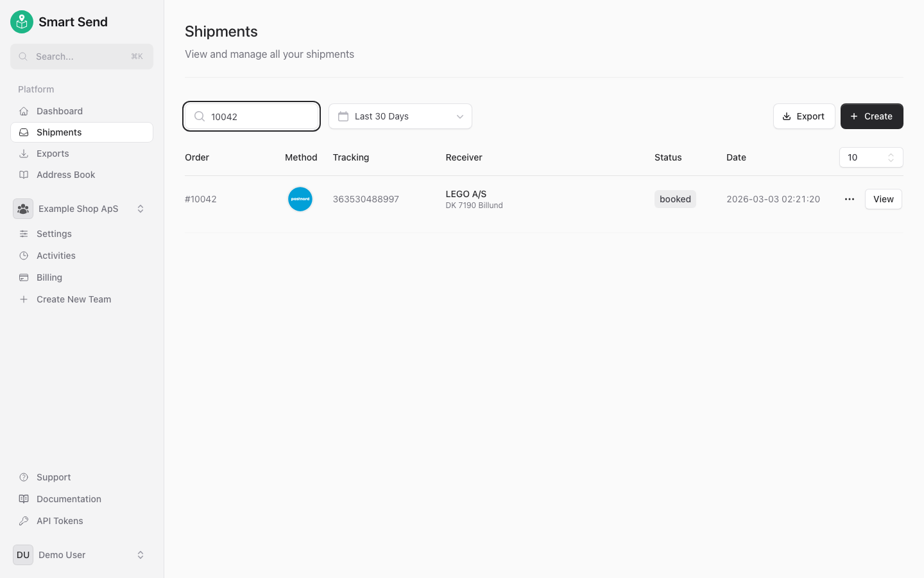This screenshot has height=578, width=924.
Task: Click the PostNord carrier logo
Action: click(x=300, y=199)
